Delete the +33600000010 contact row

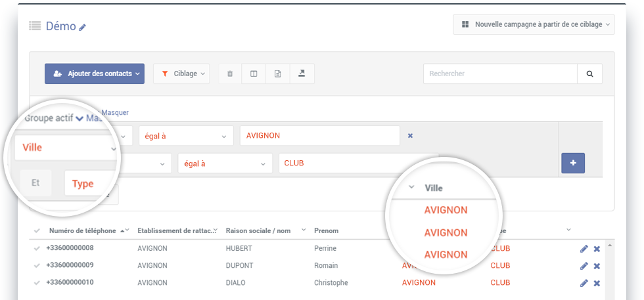click(x=597, y=283)
